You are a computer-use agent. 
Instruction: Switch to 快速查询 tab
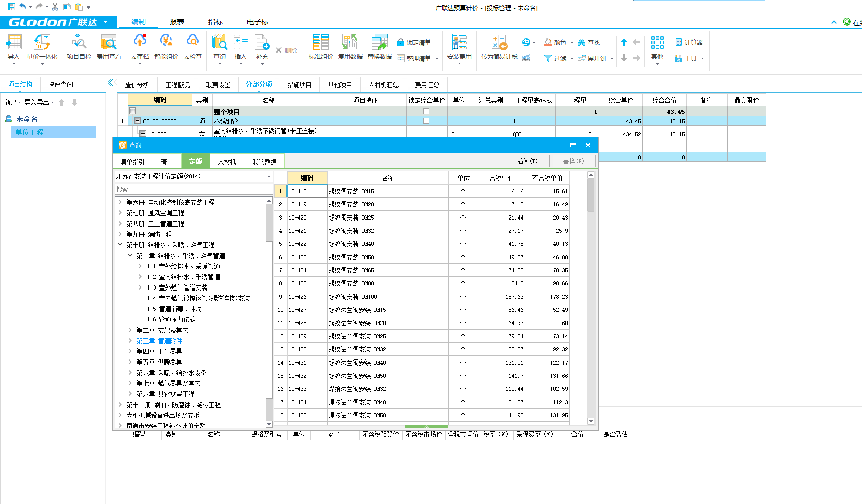click(61, 84)
